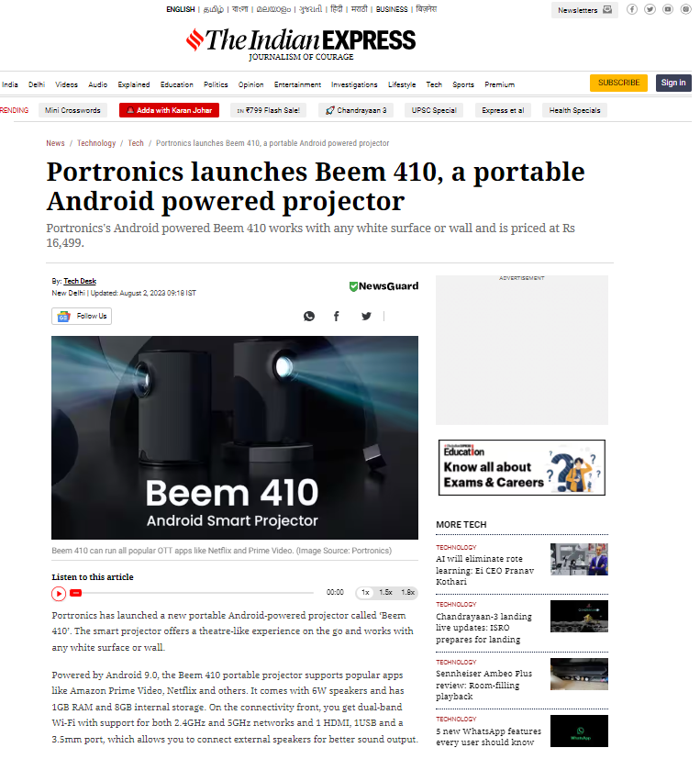Open the Delhi section
Viewport: 700px width, 759px height.
click(37, 84)
